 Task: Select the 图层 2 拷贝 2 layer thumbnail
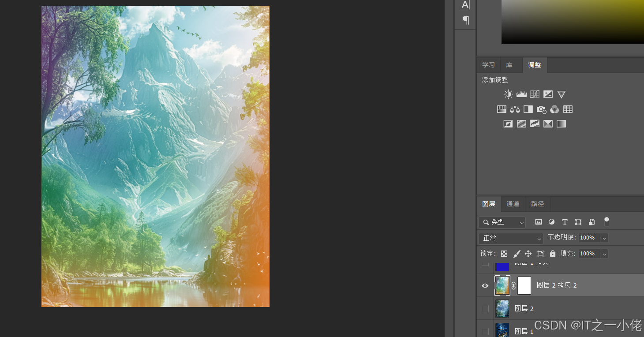[x=502, y=285]
